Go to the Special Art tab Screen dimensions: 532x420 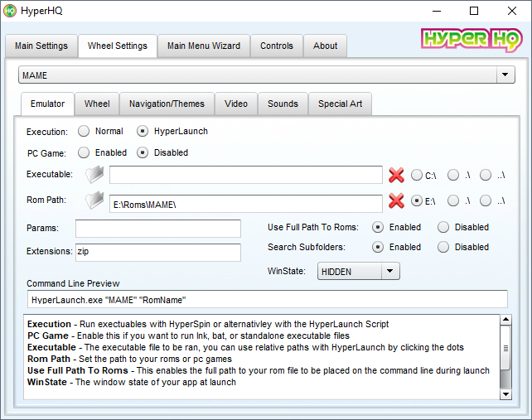[340, 104]
